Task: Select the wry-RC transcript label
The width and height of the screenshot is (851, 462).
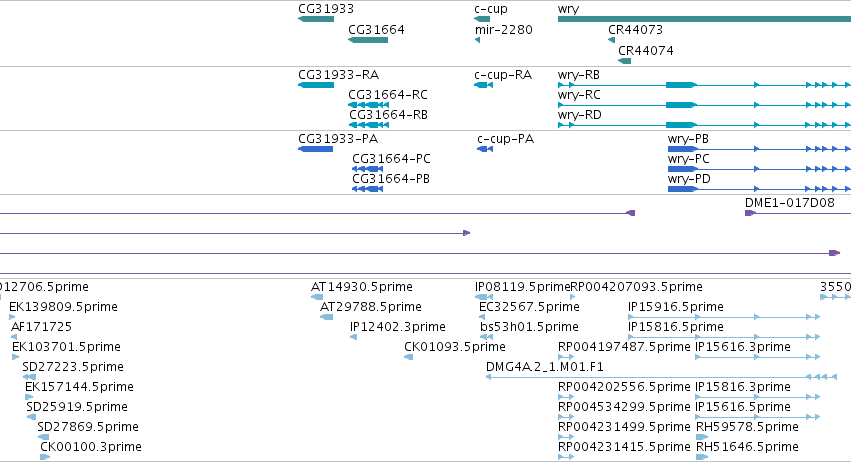Action: (x=579, y=95)
